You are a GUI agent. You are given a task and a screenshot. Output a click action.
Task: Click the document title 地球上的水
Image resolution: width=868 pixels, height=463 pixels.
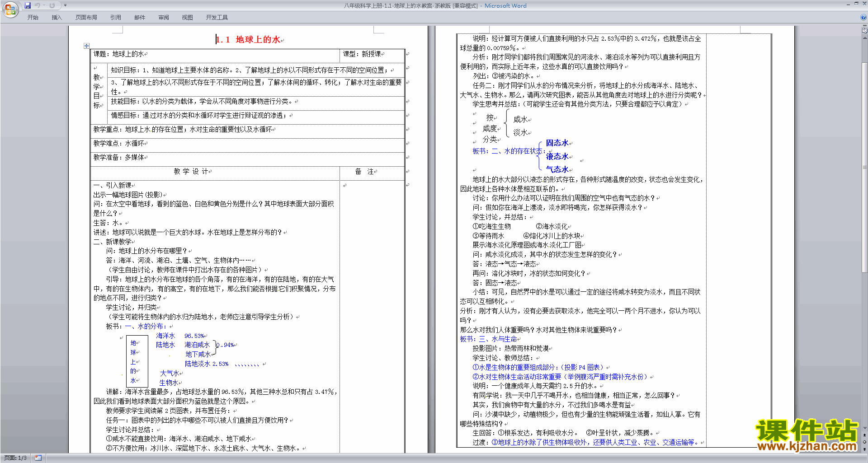[x=258, y=40]
